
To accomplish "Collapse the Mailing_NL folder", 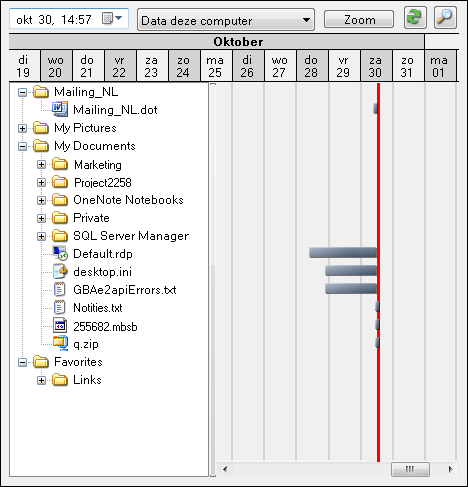I will pyautogui.click(x=22, y=92).
